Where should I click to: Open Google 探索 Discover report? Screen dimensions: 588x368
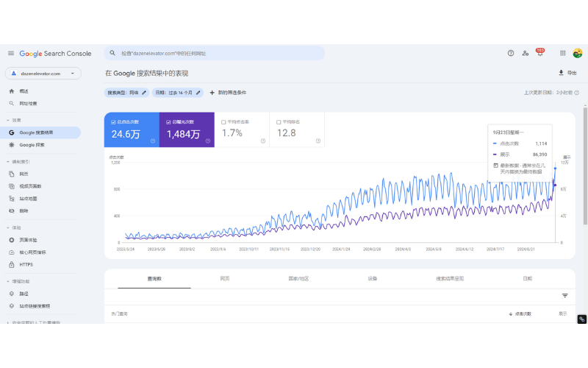coord(32,145)
